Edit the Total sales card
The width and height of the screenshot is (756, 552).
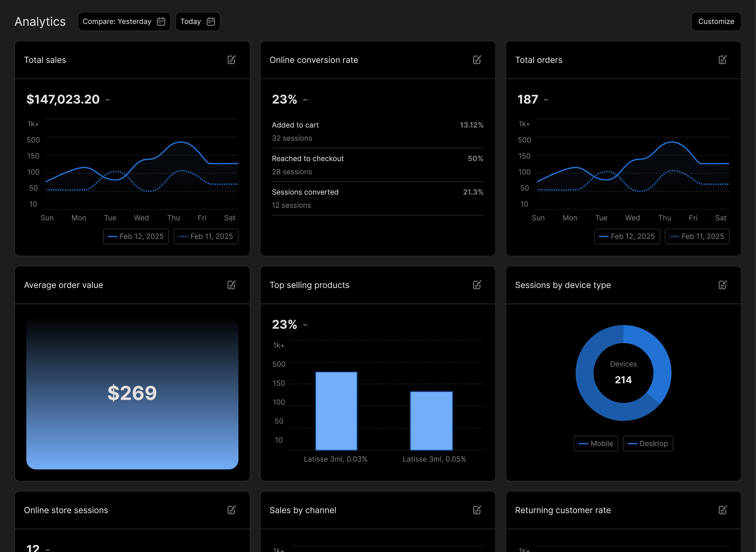coord(232,60)
